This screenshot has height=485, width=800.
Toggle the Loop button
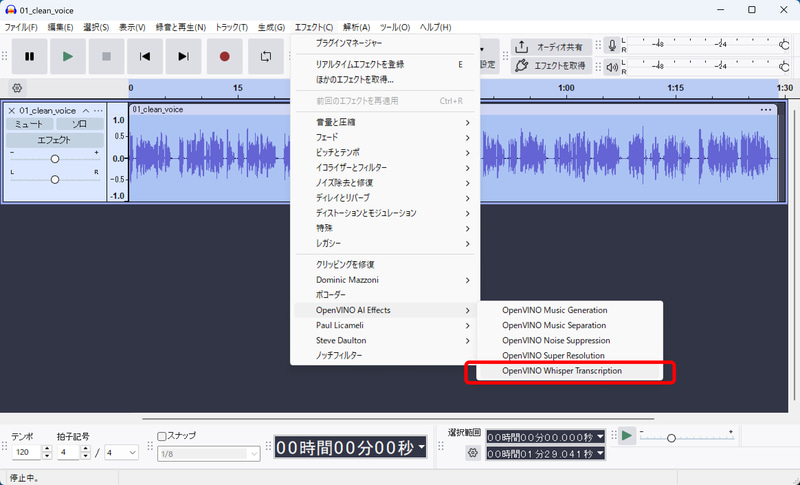pos(266,57)
